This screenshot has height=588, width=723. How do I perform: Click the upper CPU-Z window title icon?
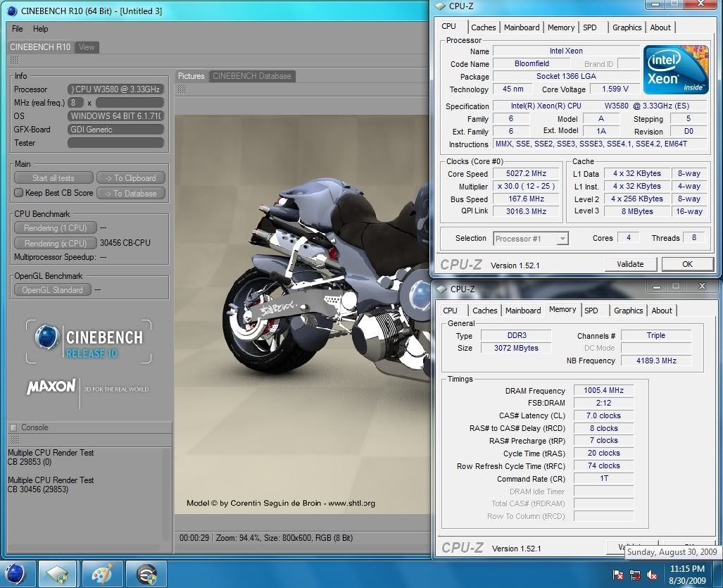point(441,6)
